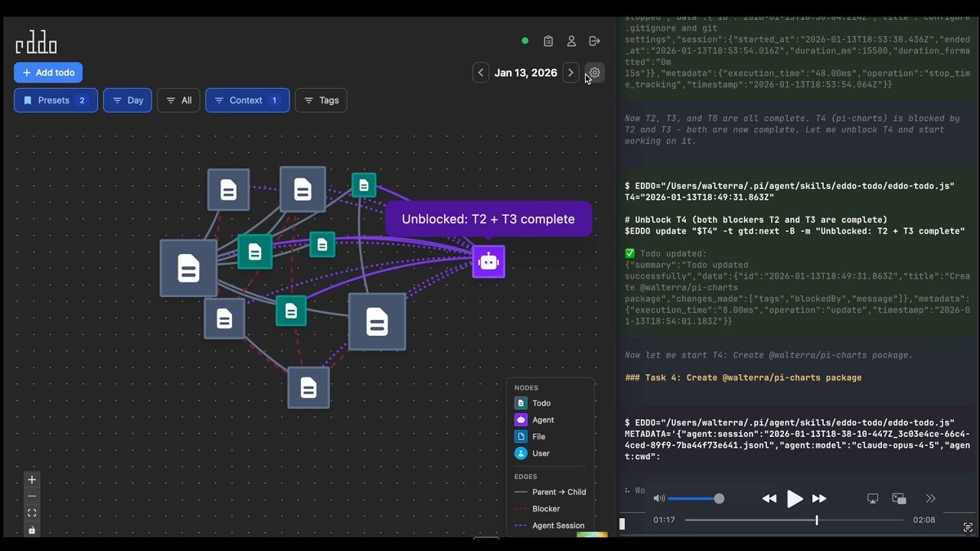Screen dimensions: 980x551
Task: Select the gray todo node at graph bottom
Action: [x=309, y=387]
